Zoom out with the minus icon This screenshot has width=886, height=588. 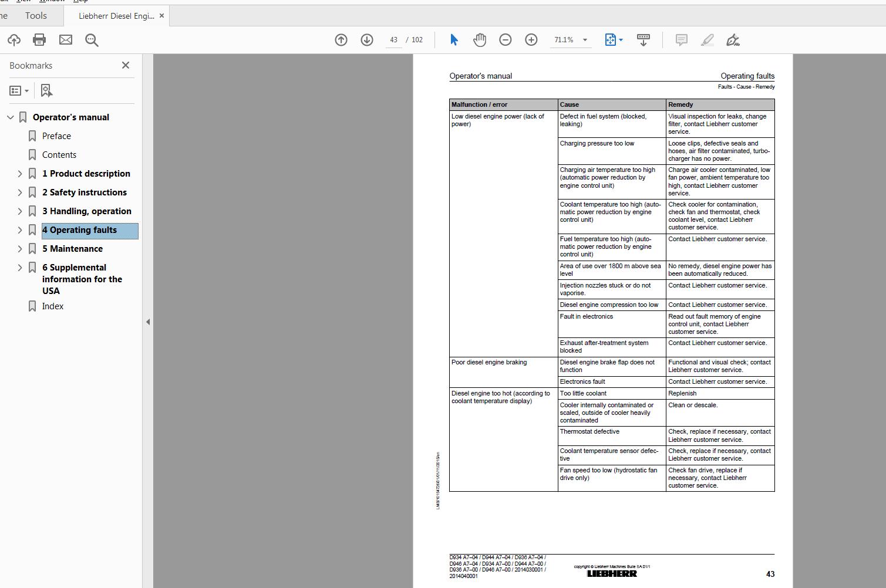(x=506, y=40)
